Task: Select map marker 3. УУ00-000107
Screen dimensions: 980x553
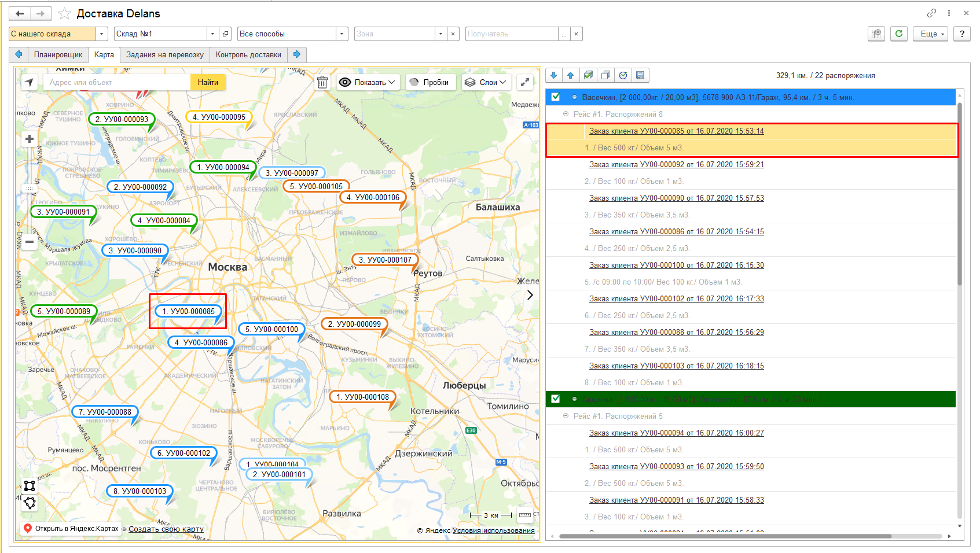Action: (x=385, y=260)
